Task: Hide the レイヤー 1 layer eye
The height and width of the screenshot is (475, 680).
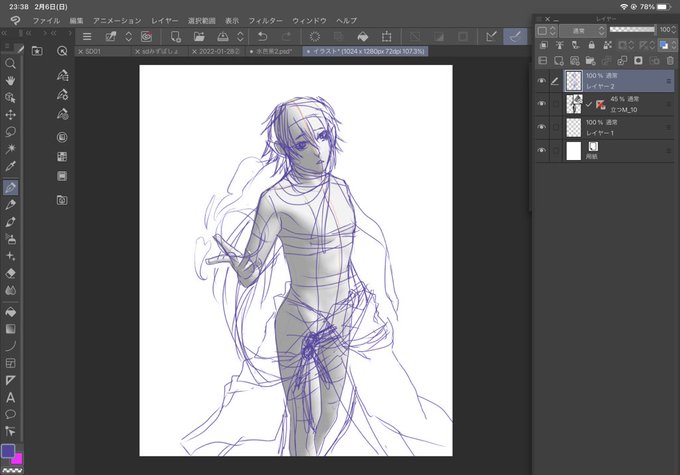Action: (x=542, y=127)
